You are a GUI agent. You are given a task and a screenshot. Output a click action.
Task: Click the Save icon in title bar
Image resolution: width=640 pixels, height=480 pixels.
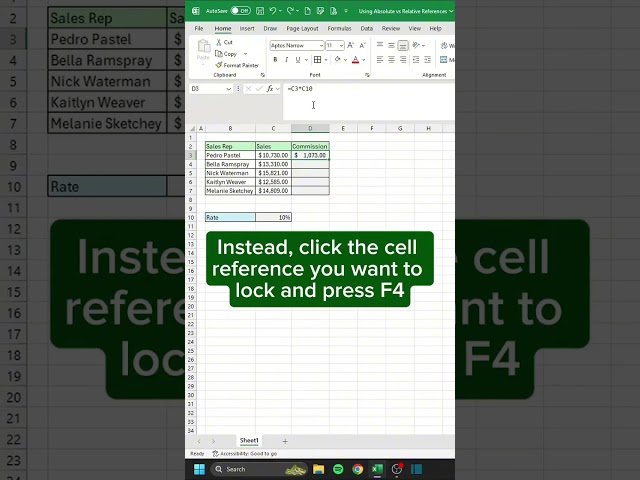[x=260, y=11]
